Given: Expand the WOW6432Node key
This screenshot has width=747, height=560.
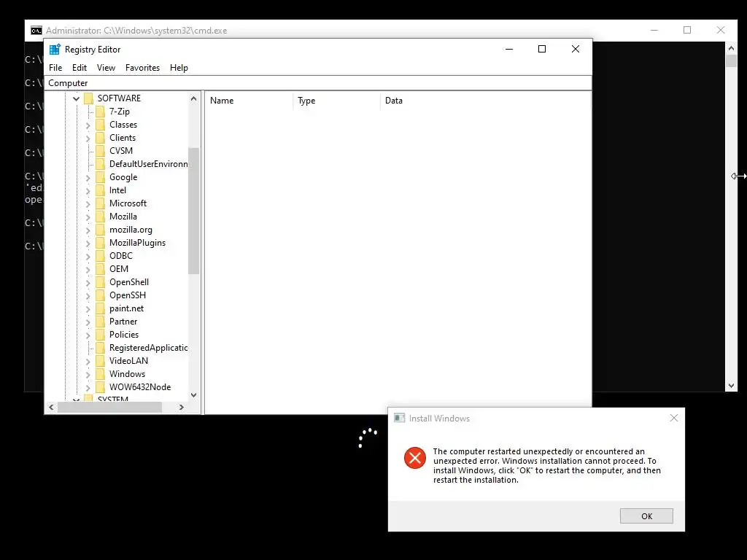Looking at the screenshot, I should coord(88,388).
